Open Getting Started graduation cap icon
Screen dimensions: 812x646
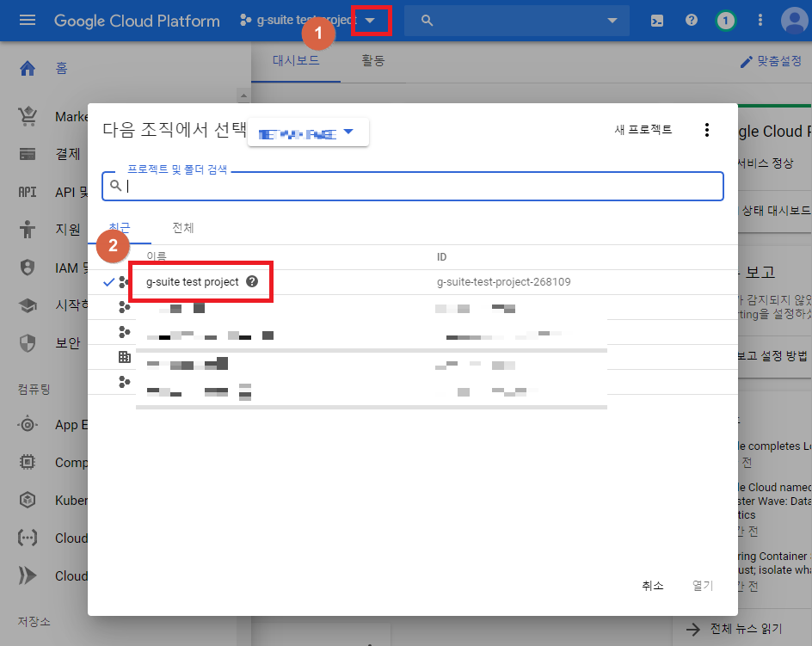28,305
